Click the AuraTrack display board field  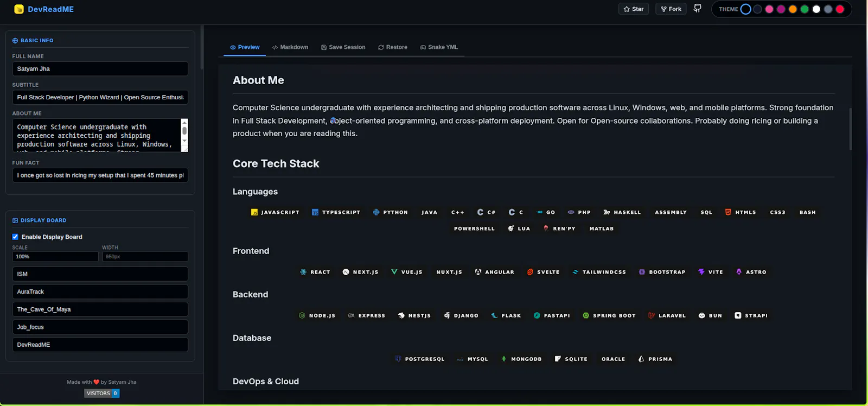pyautogui.click(x=100, y=291)
